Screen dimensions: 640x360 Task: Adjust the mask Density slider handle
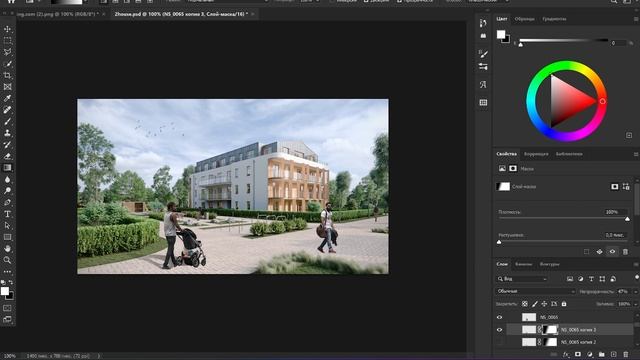627,219
